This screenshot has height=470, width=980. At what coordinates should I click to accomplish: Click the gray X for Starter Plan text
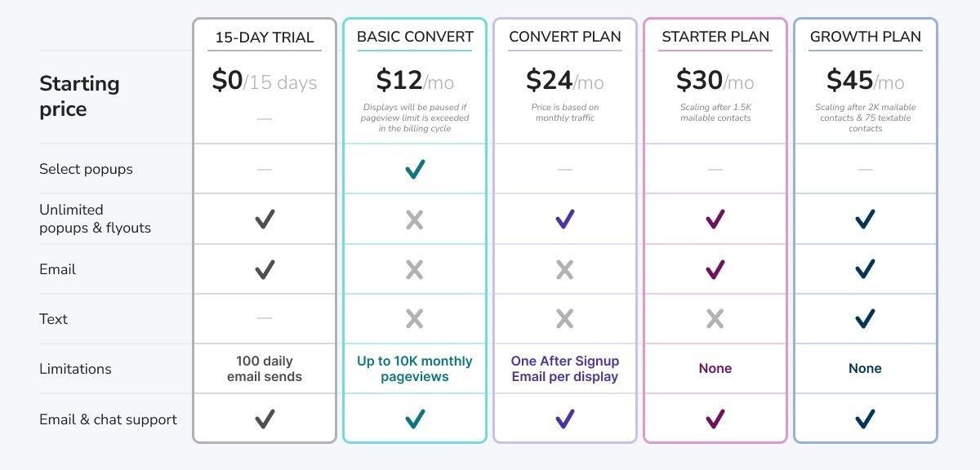tap(715, 318)
